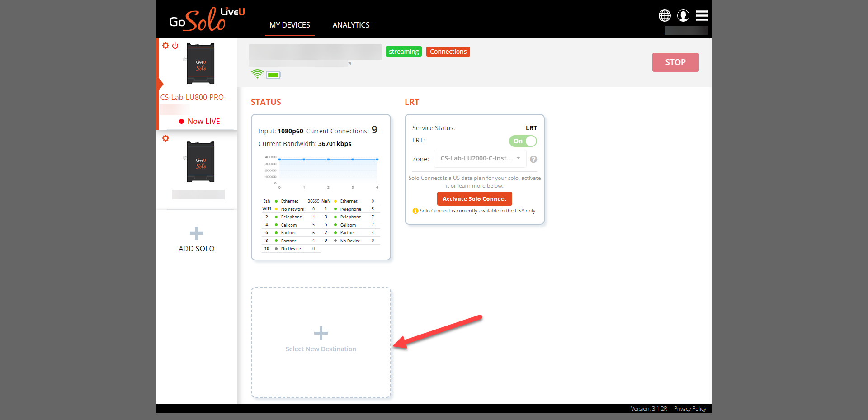
Task: Open the Zone dropdown CS-Lab-LU2000-C-Inst
Action: [480, 159]
